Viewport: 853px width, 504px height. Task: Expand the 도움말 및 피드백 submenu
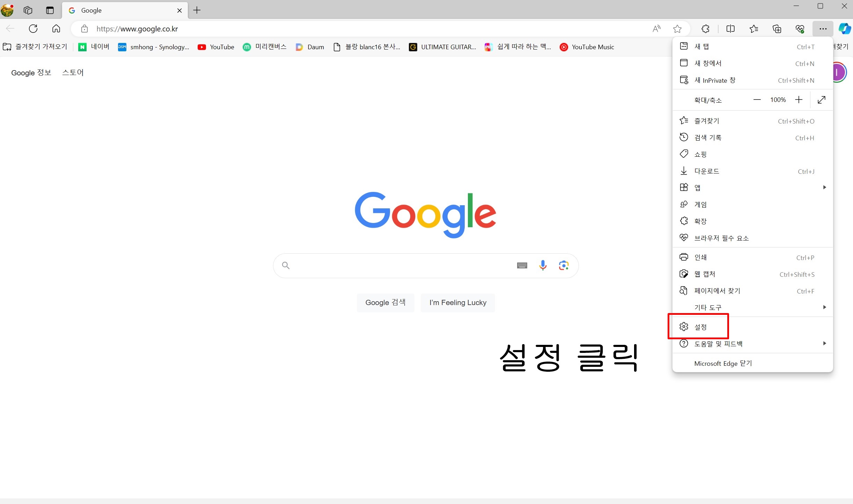[752, 343]
